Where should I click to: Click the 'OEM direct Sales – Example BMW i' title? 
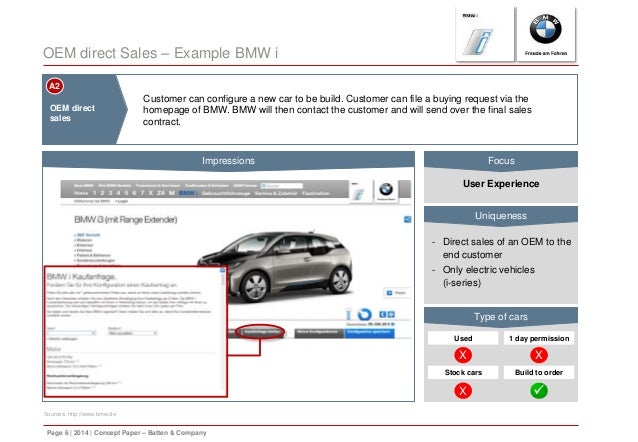160,53
